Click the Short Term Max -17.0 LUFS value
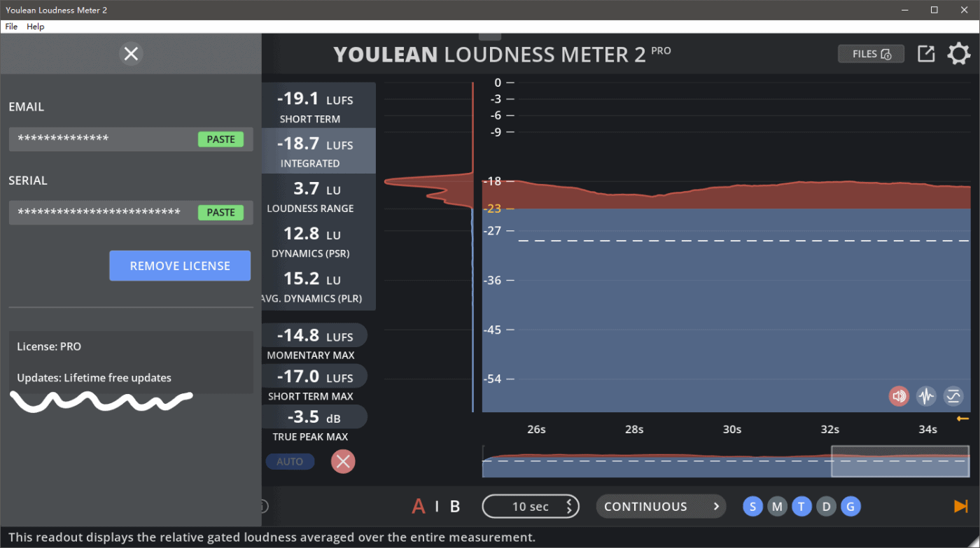Screen dimensions: 980x548 pos(315,377)
